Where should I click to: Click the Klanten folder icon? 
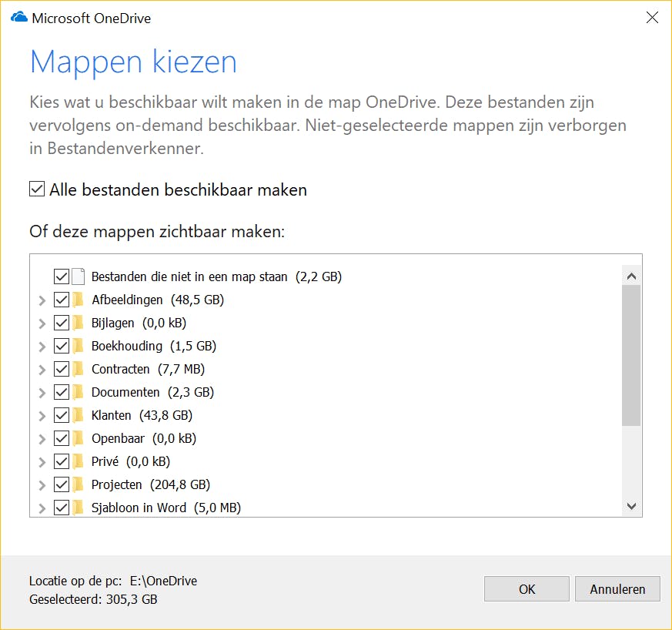[x=78, y=415]
